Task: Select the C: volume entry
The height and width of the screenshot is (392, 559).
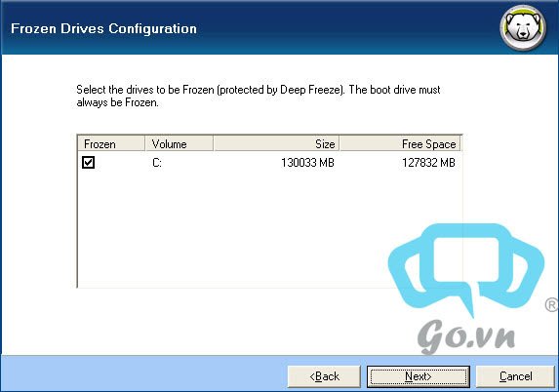Action: pyautogui.click(x=157, y=163)
